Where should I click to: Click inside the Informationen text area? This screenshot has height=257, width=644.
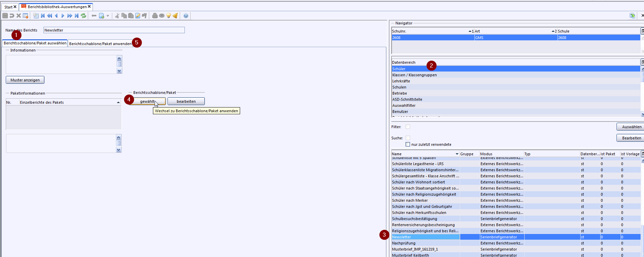(x=61, y=64)
